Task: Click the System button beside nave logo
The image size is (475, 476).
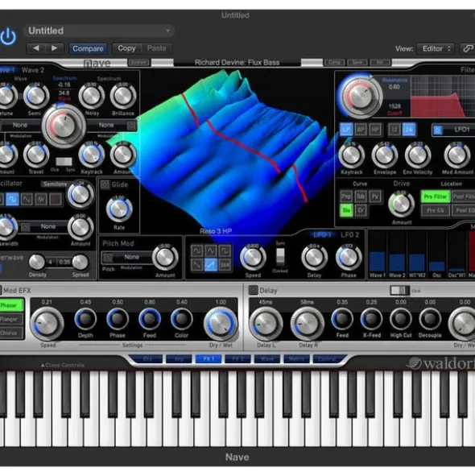Action: (x=138, y=63)
